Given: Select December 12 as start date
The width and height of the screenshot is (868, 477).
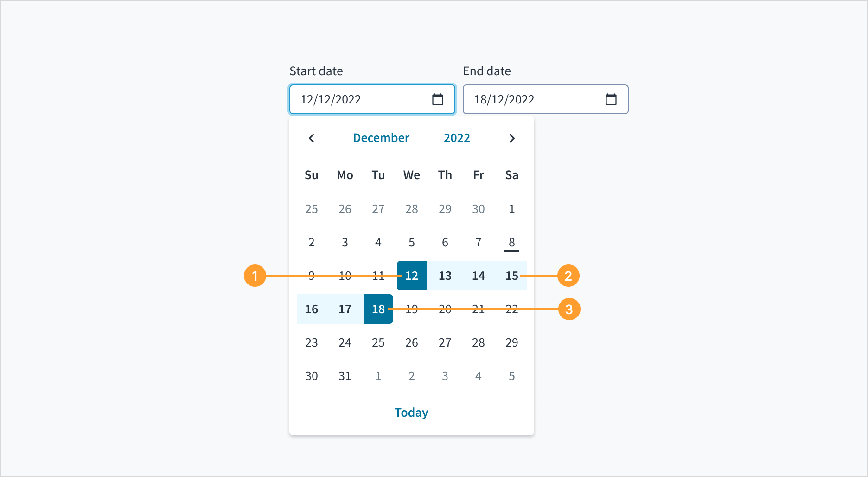Looking at the screenshot, I should [411, 276].
